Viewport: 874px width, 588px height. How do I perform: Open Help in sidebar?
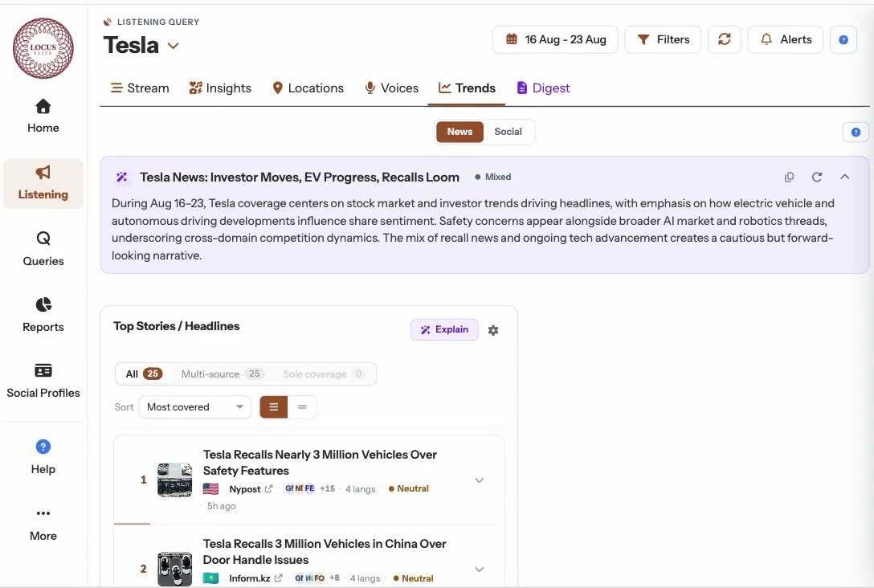[43, 457]
